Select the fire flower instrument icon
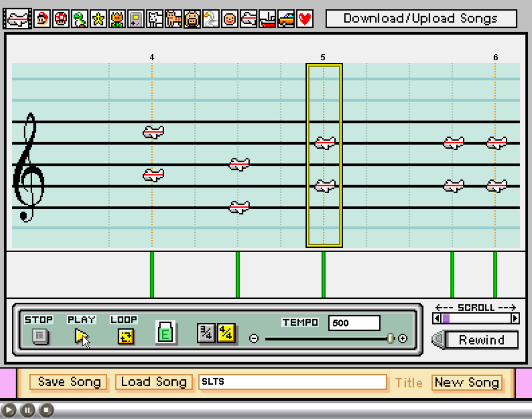The height and width of the screenshot is (419, 532). pyautogui.click(x=117, y=19)
